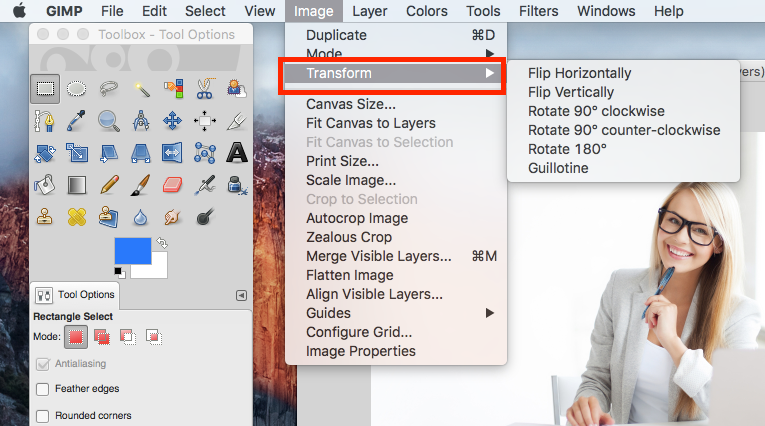The image size is (765, 426).
Task: Select the Rotate tool
Action: [x=45, y=153]
